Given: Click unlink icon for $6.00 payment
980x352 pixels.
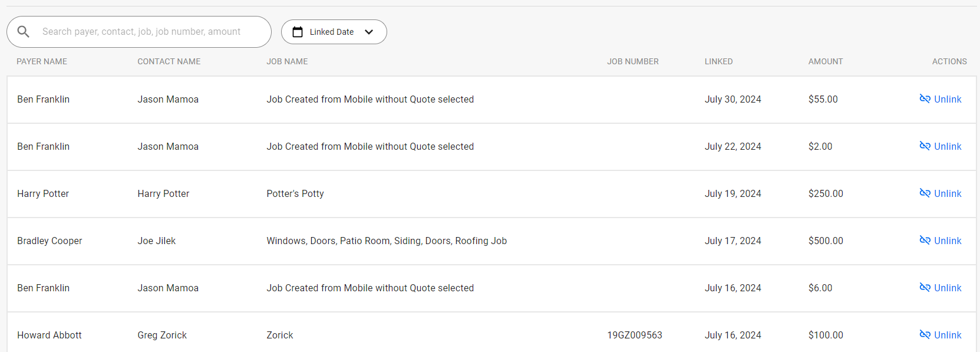Looking at the screenshot, I should [925, 288].
